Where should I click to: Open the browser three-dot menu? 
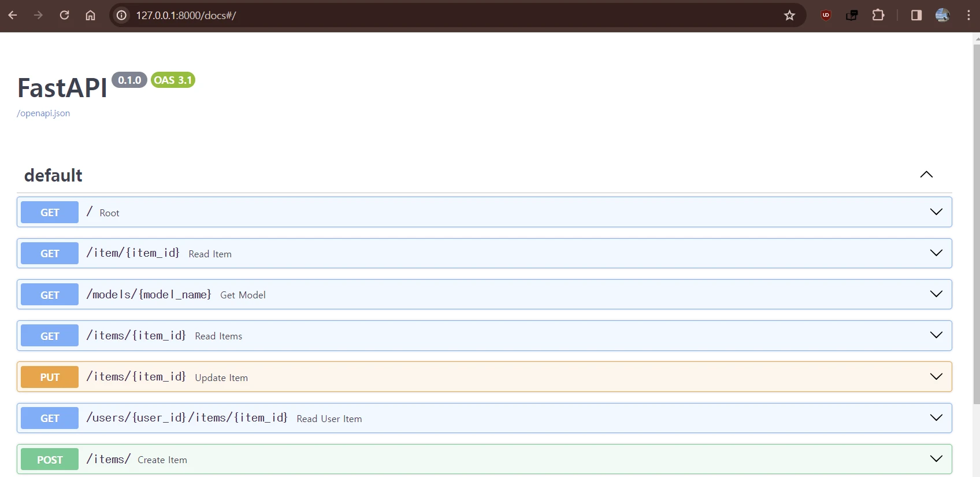tap(968, 15)
